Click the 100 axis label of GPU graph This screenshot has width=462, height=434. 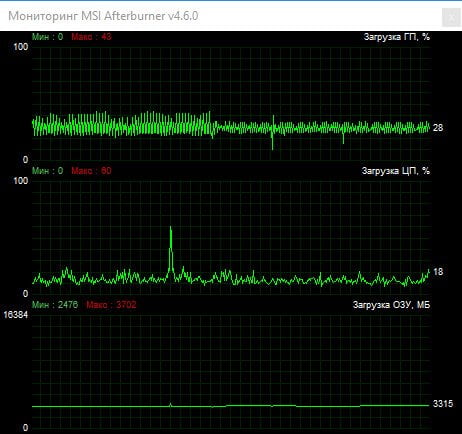click(21, 47)
